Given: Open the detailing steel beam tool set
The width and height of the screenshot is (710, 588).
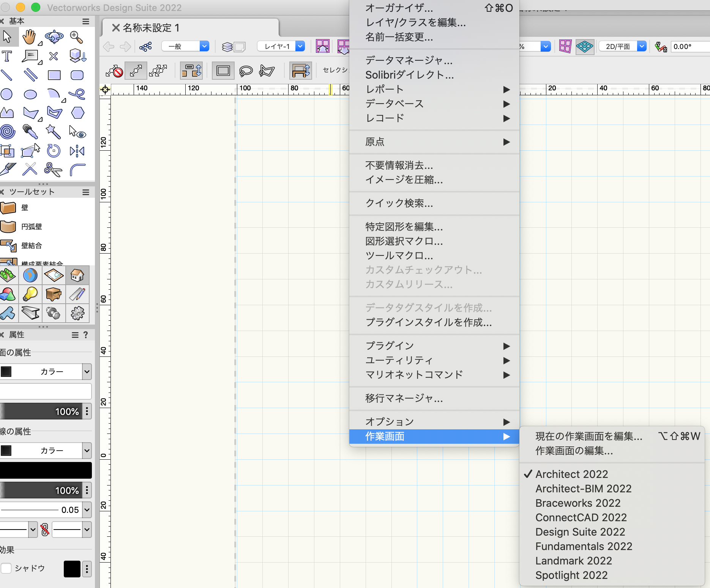Looking at the screenshot, I should (30, 313).
